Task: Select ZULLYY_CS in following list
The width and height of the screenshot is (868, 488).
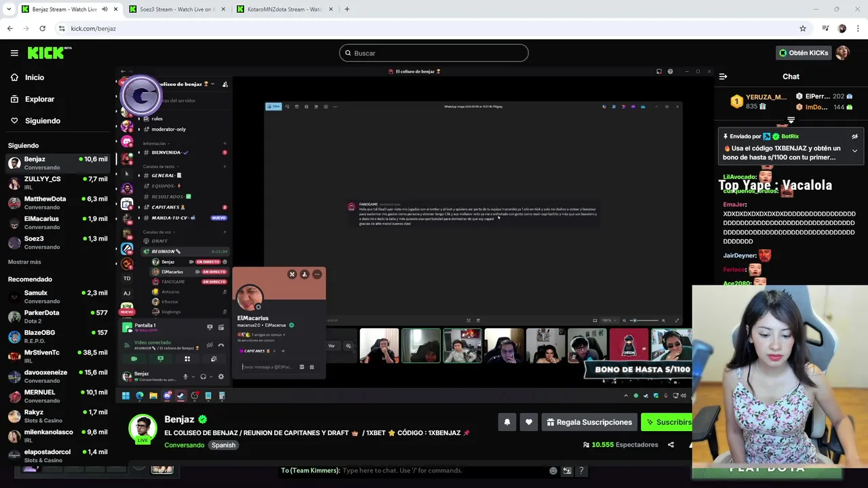Action: coord(57,183)
